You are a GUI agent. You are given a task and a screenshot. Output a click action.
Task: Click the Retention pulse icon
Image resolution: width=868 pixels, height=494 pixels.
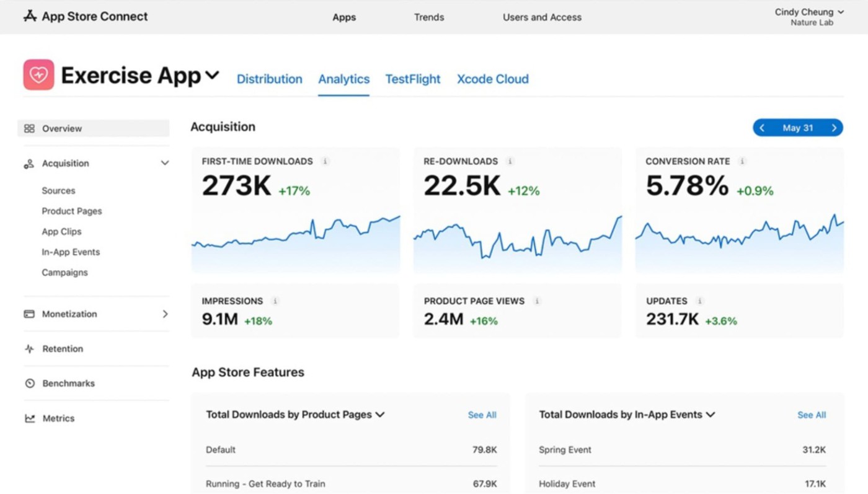pos(29,349)
